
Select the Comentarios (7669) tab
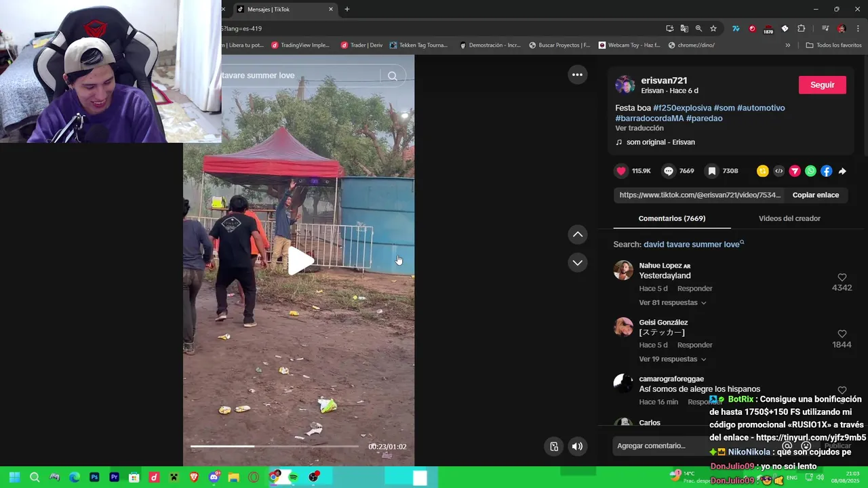(672, 218)
